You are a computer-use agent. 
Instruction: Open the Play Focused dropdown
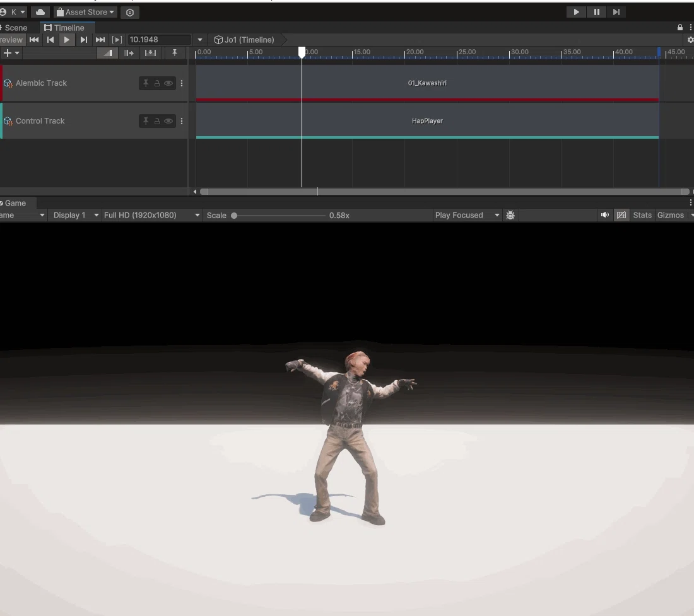click(x=467, y=216)
